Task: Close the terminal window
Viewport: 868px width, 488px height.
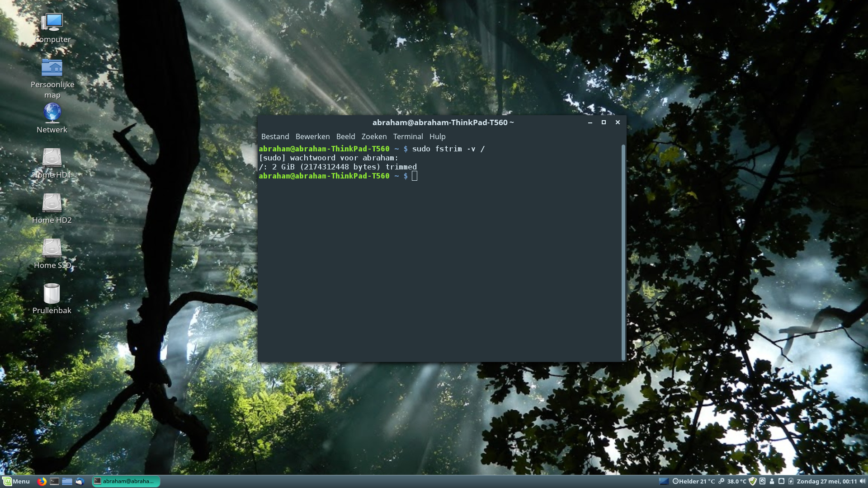Action: click(x=618, y=122)
